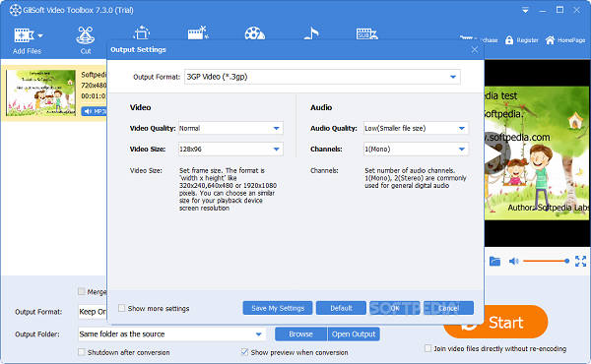
Task: Click the MP3 audio track badge
Action: point(95,111)
